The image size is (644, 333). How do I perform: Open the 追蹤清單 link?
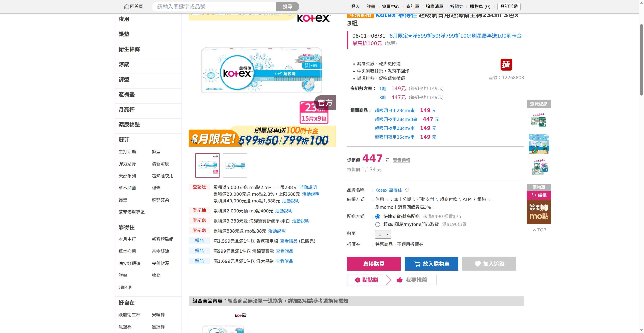435,7
